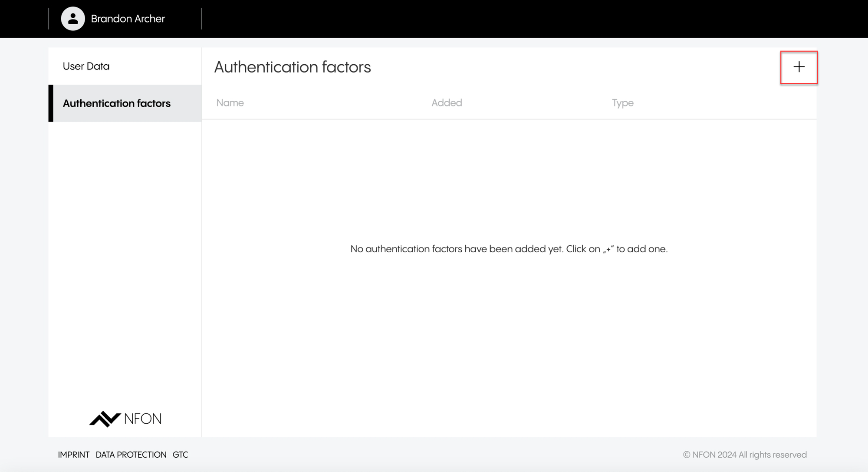Click the black top header bar
The width and height of the screenshot is (868, 472).
(x=521, y=19)
